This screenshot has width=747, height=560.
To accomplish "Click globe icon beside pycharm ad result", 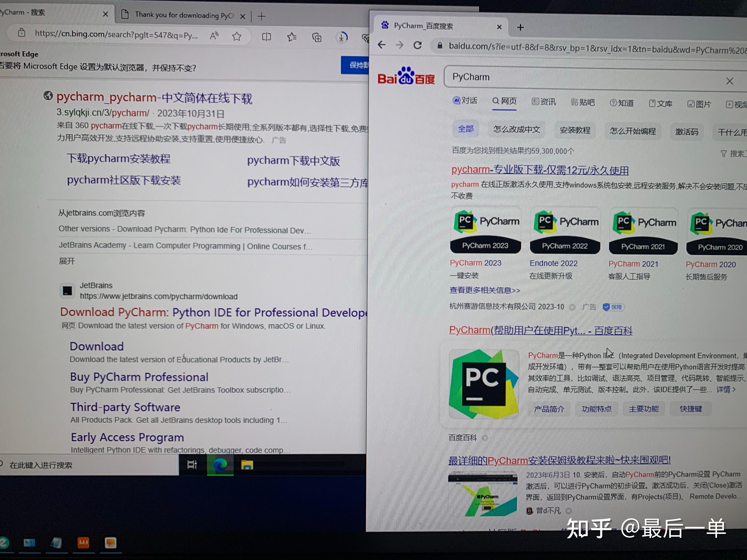I will (48, 96).
